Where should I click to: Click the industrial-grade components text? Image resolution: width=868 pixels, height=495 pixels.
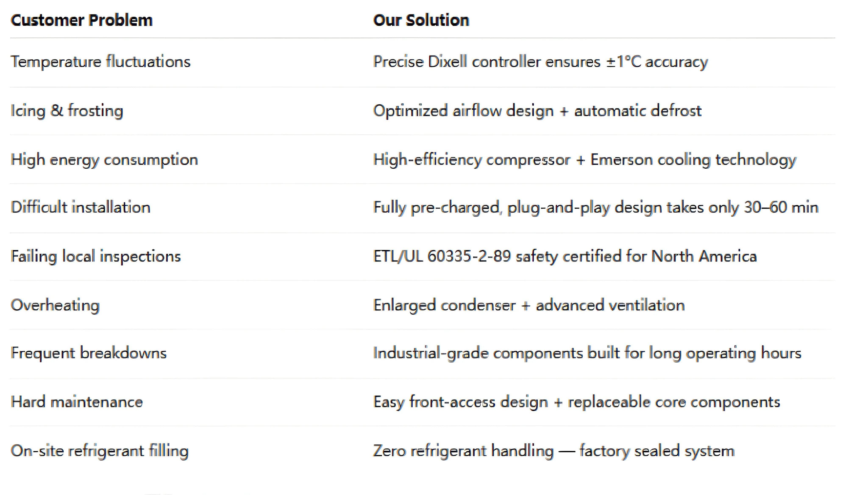point(587,353)
